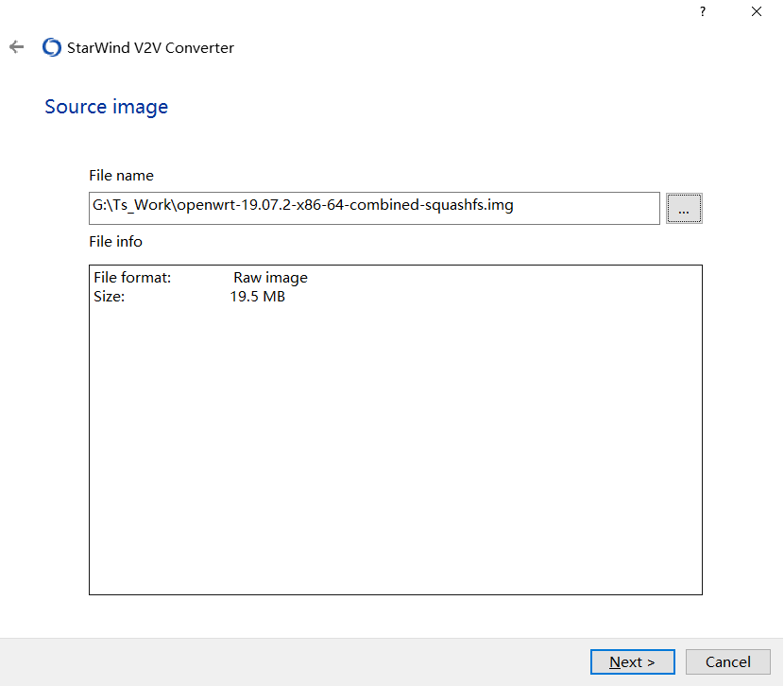The image size is (784, 686).
Task: Click the File name label
Action: tap(121, 176)
